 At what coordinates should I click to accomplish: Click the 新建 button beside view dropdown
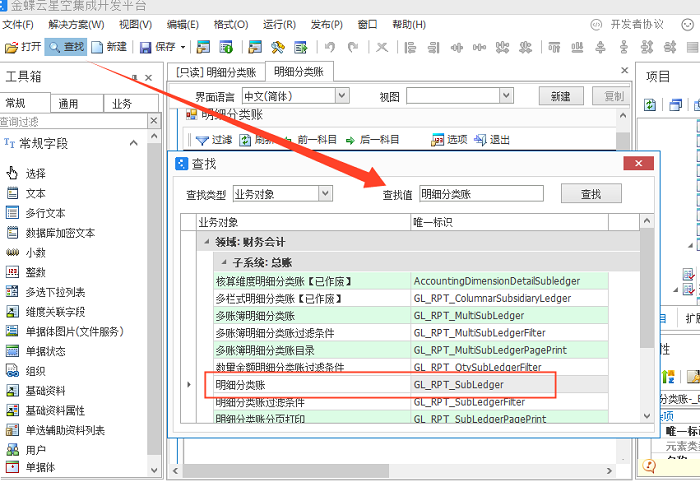click(560, 96)
